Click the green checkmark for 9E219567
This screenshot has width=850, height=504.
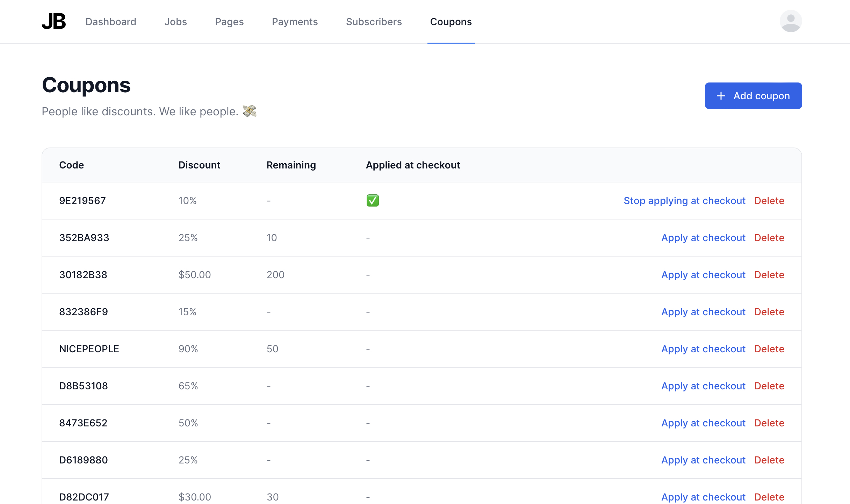373,201
